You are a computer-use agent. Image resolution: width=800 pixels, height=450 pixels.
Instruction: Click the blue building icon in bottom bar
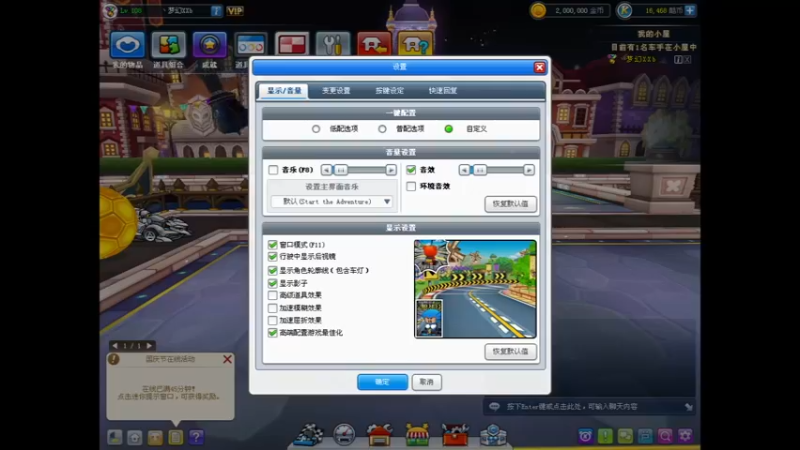tap(493, 435)
